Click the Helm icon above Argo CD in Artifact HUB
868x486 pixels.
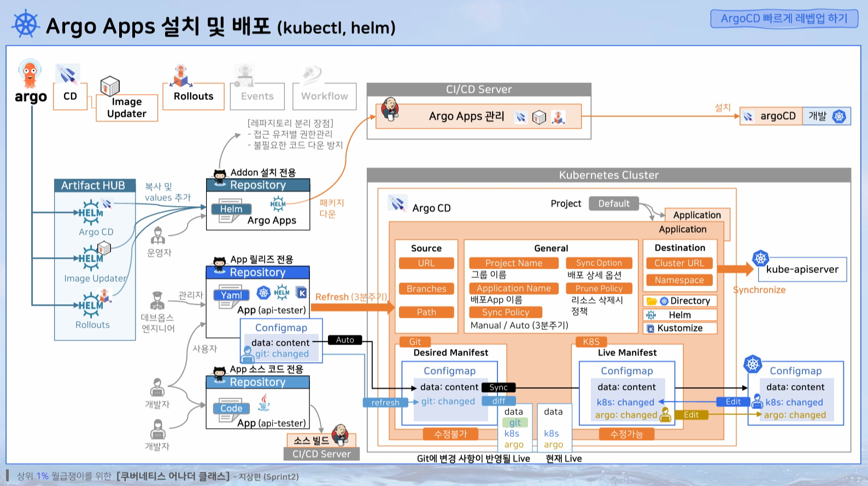click(x=91, y=212)
